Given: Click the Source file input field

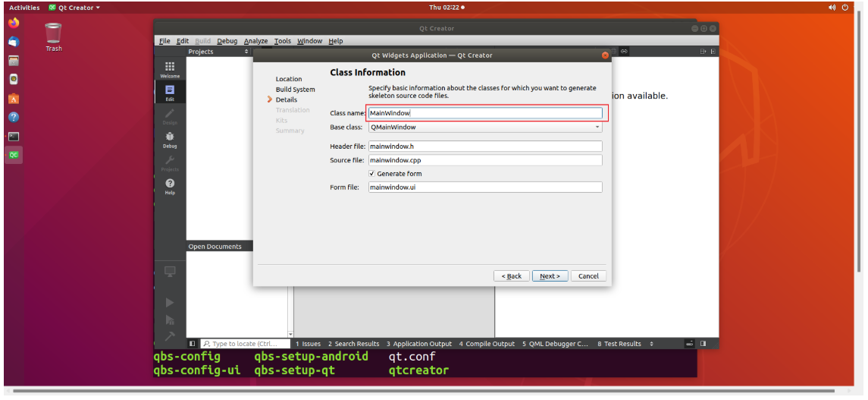Looking at the screenshot, I should 485,160.
